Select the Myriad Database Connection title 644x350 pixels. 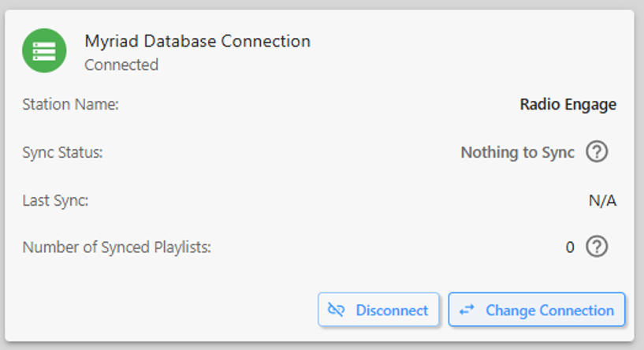[x=198, y=41]
